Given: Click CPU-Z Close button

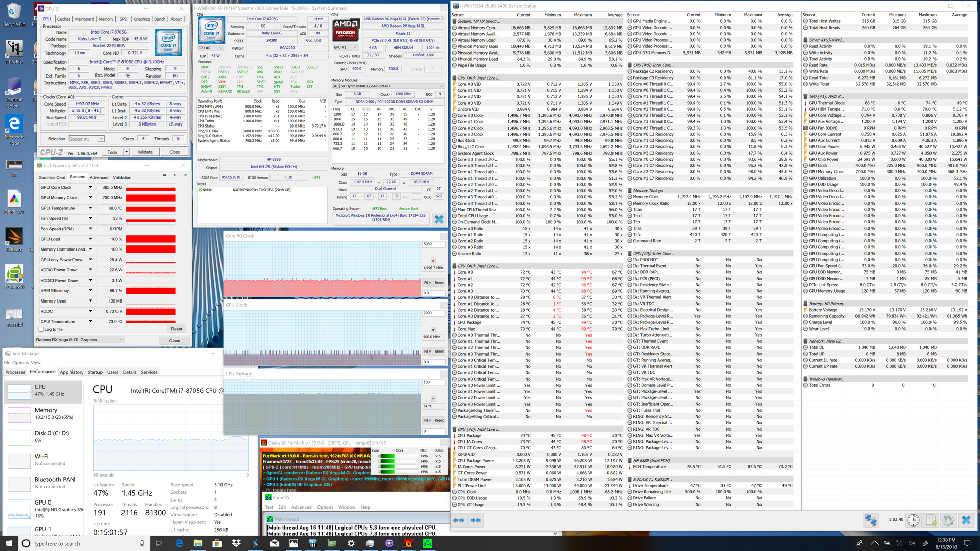Looking at the screenshot, I should [175, 152].
